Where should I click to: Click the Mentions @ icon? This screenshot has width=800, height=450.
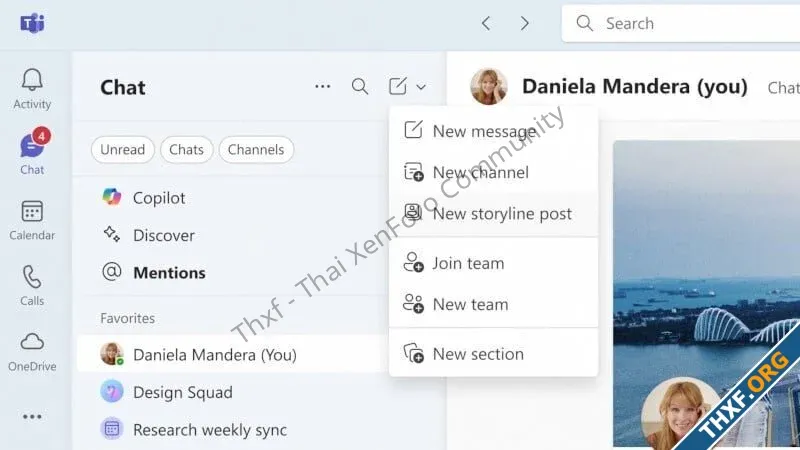[112, 272]
